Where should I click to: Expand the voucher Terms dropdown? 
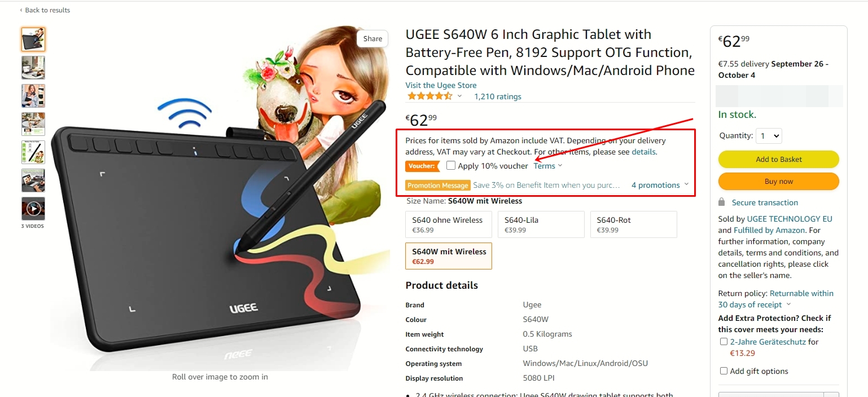(548, 166)
